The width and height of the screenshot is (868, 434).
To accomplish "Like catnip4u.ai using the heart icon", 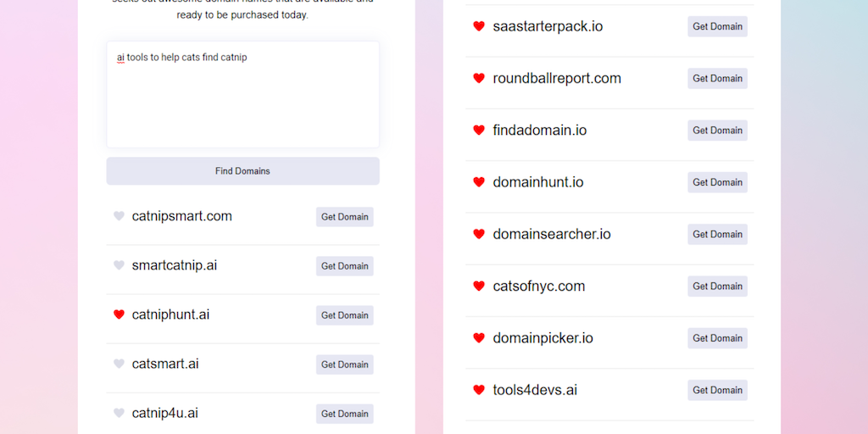I will coord(119,413).
